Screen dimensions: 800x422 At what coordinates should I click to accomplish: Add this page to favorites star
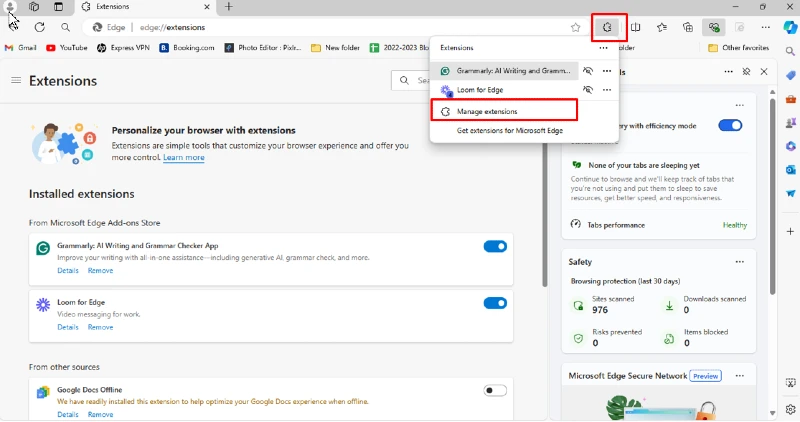point(576,28)
